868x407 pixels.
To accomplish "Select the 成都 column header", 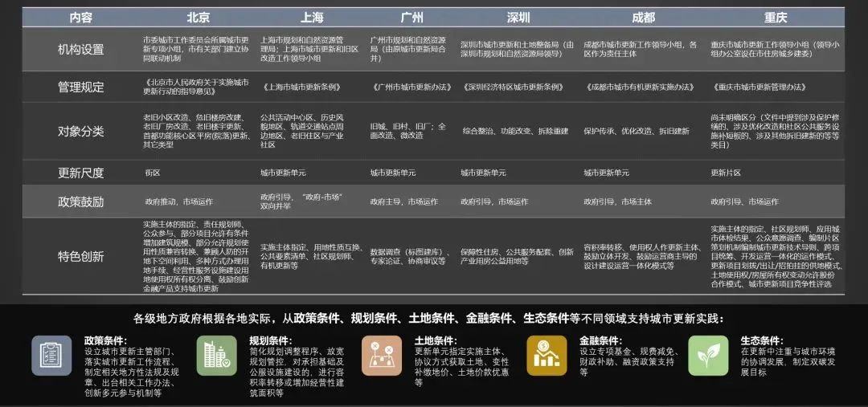I will click(x=643, y=18).
